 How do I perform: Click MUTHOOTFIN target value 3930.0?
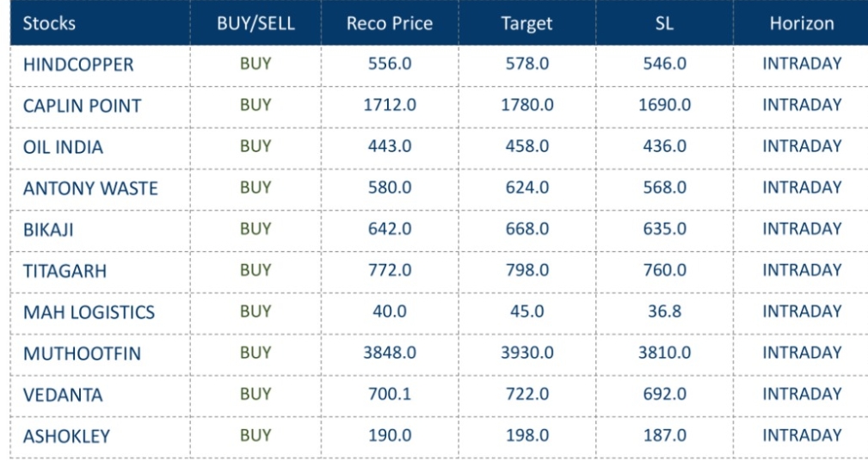526,353
